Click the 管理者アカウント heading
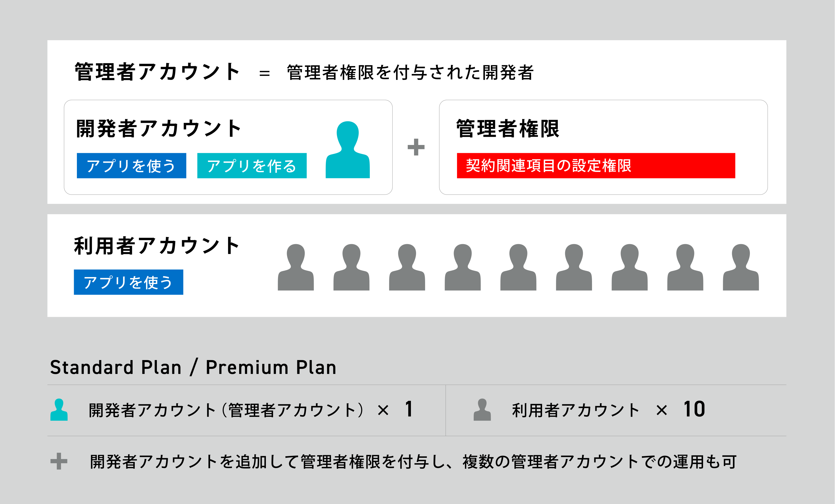The image size is (835, 504). [x=157, y=72]
